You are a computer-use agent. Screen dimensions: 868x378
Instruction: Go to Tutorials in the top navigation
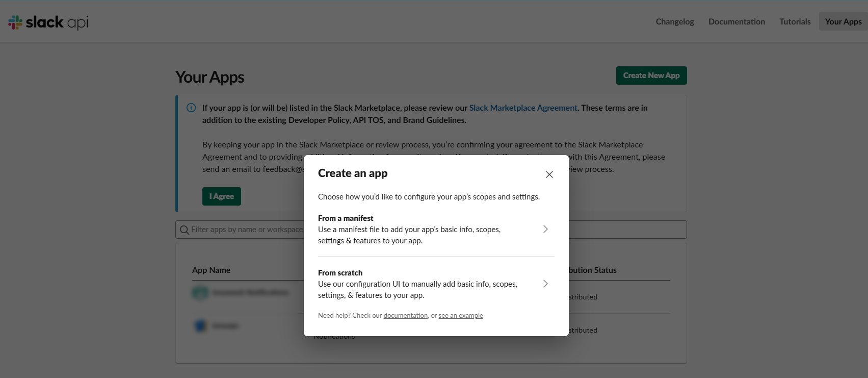click(795, 21)
